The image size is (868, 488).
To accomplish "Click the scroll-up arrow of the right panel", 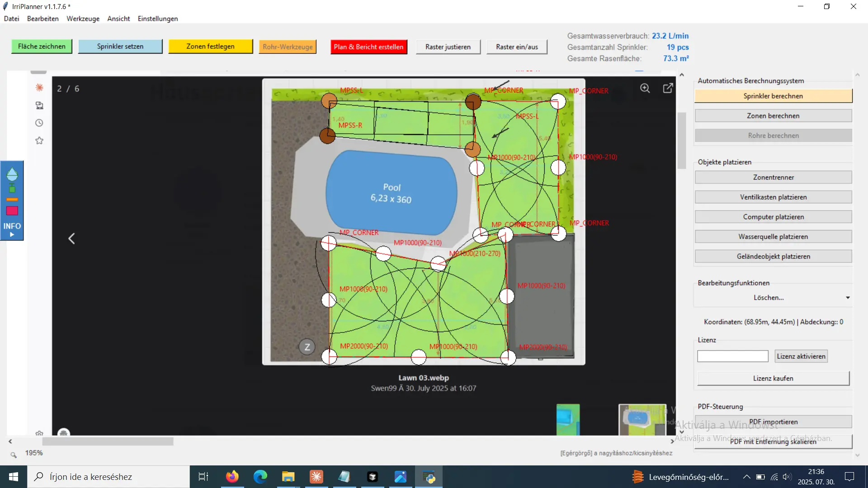I will pyautogui.click(x=857, y=75).
